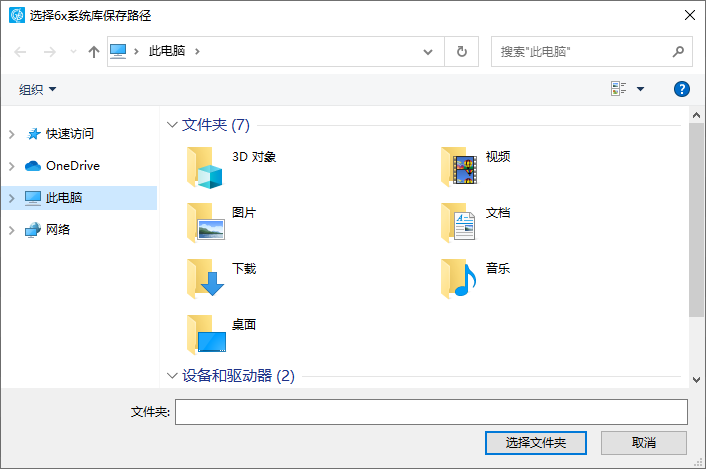Expand the chevron after 此电脑 in the address bar

pyautogui.click(x=197, y=51)
